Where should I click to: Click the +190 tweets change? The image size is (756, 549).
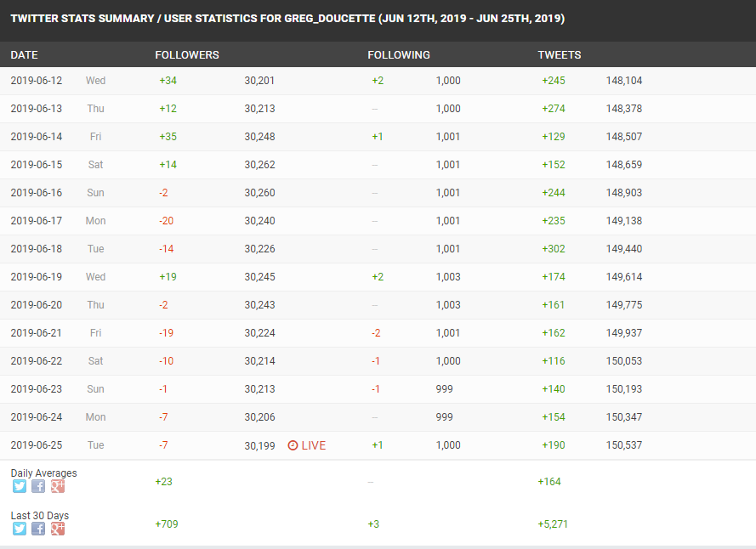click(x=554, y=444)
